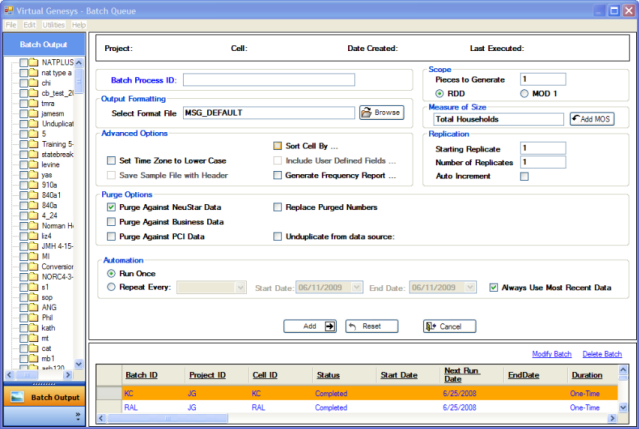Click the Reset button with undo icon
Image resolution: width=639 pixels, height=429 pixels.
[x=371, y=326]
